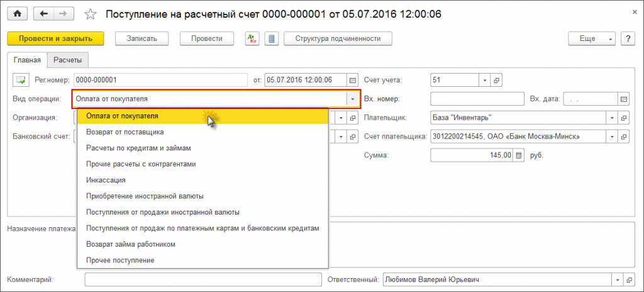This screenshot has height=292, width=644.
Task: Open the calculator for Сумма field
Action: coord(519,156)
